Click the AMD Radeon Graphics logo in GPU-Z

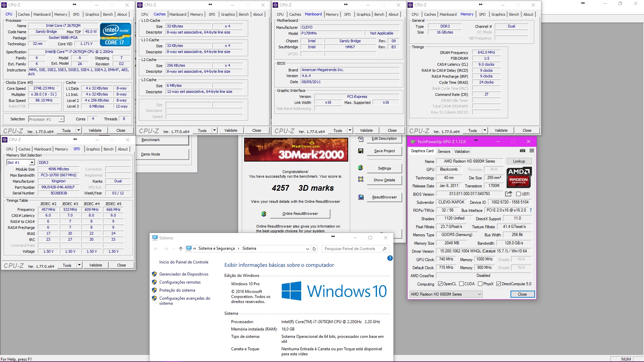tap(519, 177)
